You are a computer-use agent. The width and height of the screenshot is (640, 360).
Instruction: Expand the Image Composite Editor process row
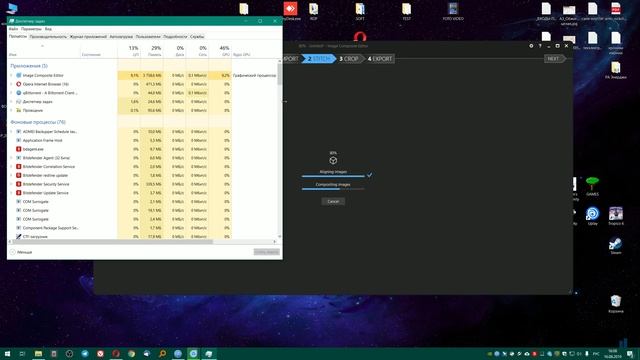point(11,76)
